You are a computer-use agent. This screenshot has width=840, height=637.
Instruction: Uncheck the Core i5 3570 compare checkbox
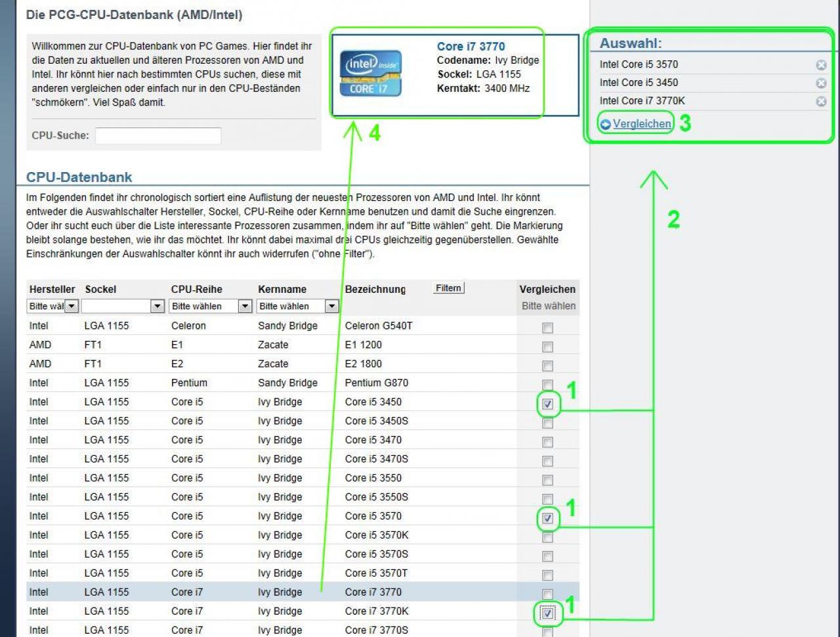click(548, 518)
